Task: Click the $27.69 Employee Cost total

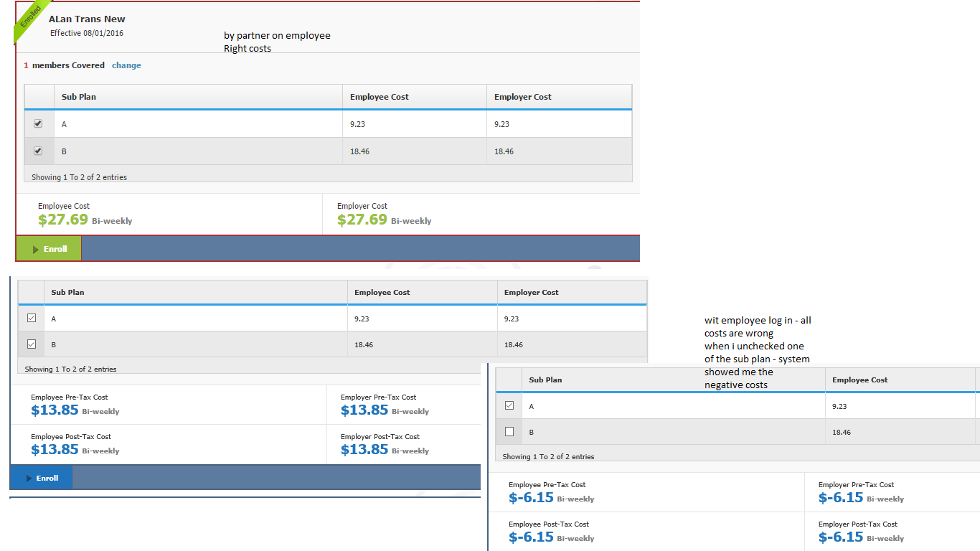Action: click(63, 220)
